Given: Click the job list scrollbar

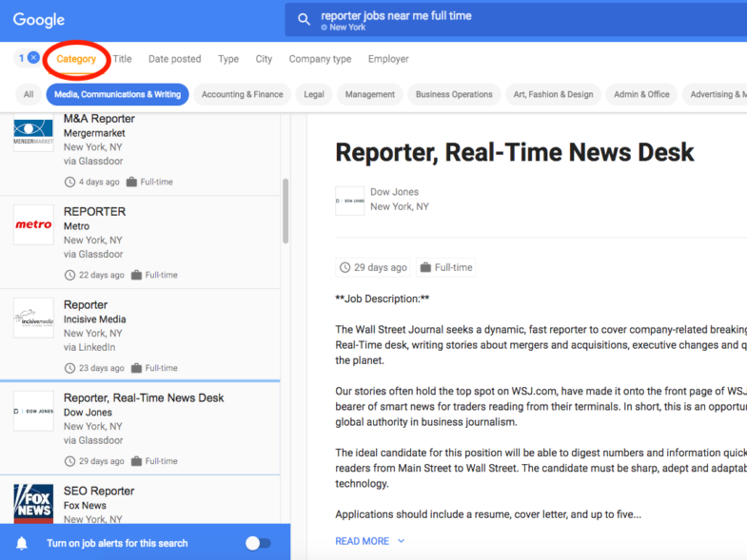Looking at the screenshot, I should coord(285,211).
